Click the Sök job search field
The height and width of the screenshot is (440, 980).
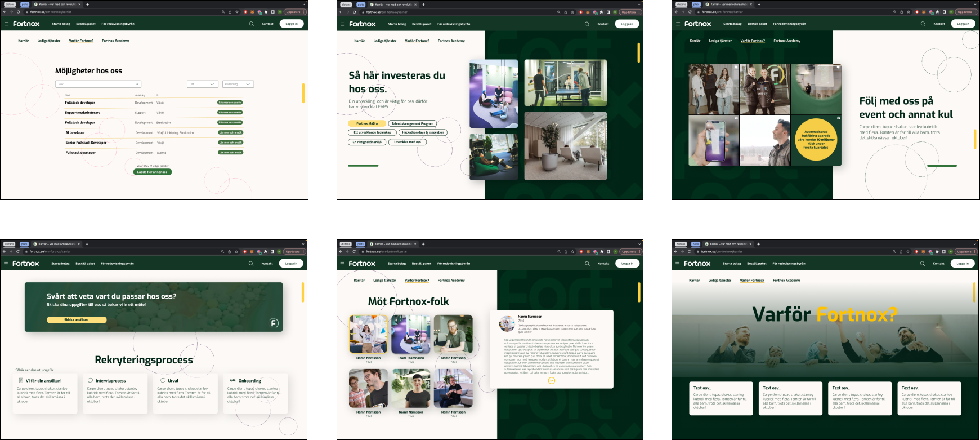coord(98,84)
